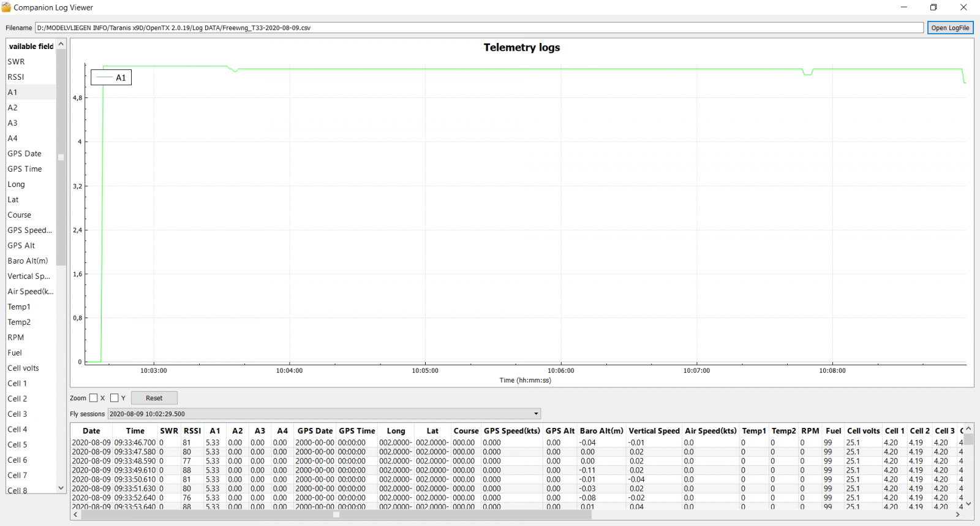The height and width of the screenshot is (526, 980).
Task: Select Fuel field in the list
Action: 31,353
